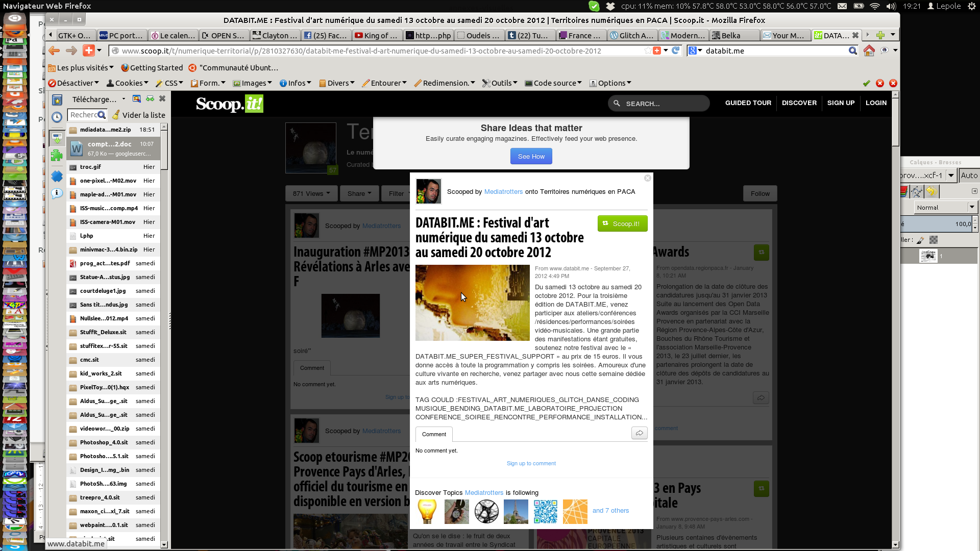Open the 871 Views dropdown
Image resolution: width=980 pixels, height=551 pixels.
coord(311,193)
